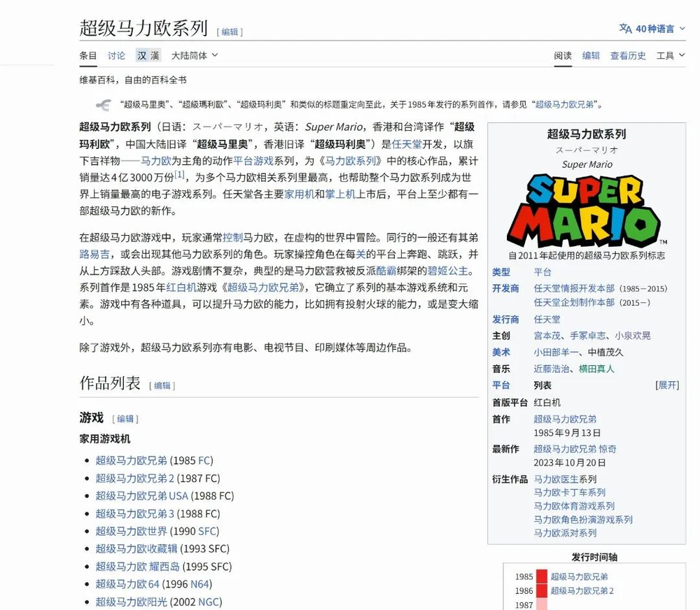Viewport: 700px width, 610px height.
Task: Expand the 平台 list with 展开
Action: click(x=666, y=385)
